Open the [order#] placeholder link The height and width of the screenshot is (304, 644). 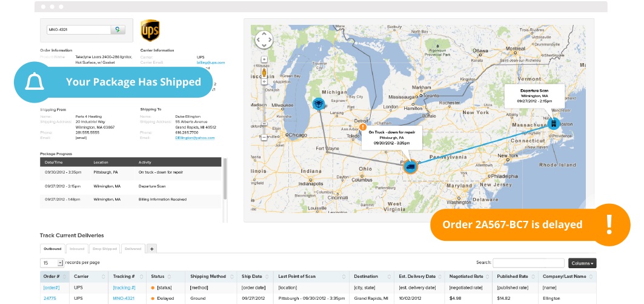pos(51,288)
